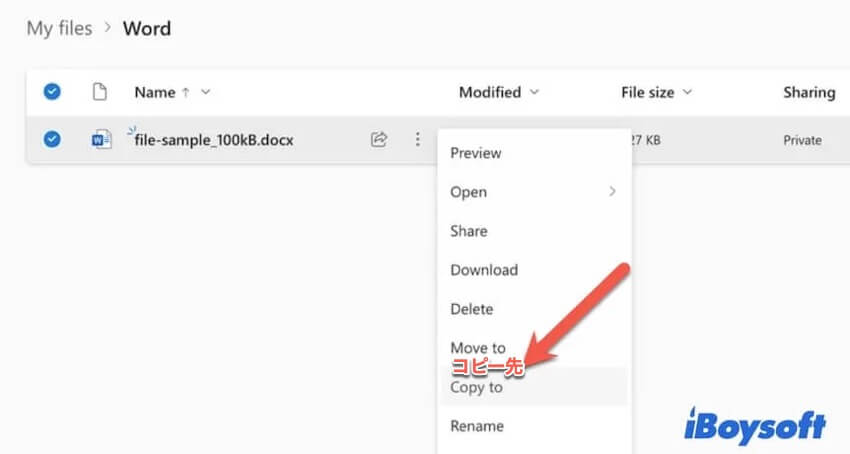Viewport: 850px width, 454px height.
Task: Click Copy to in the context menu
Action: 477,387
